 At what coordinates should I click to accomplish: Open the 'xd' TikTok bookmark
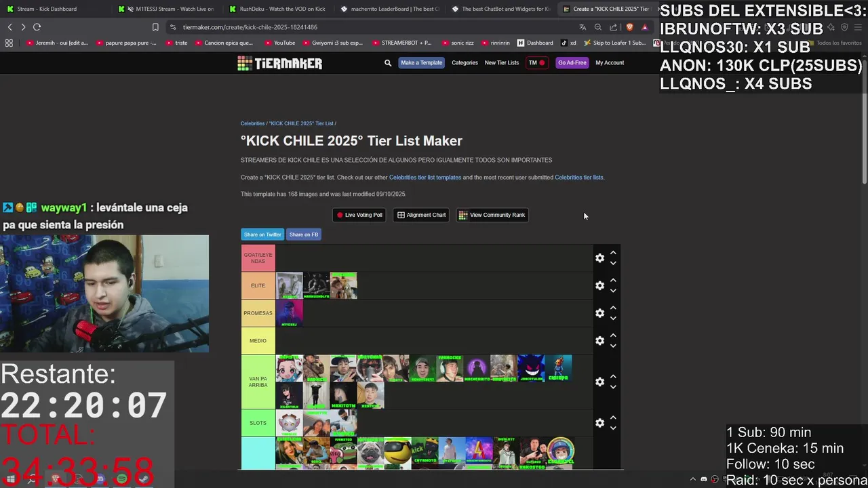click(x=569, y=43)
